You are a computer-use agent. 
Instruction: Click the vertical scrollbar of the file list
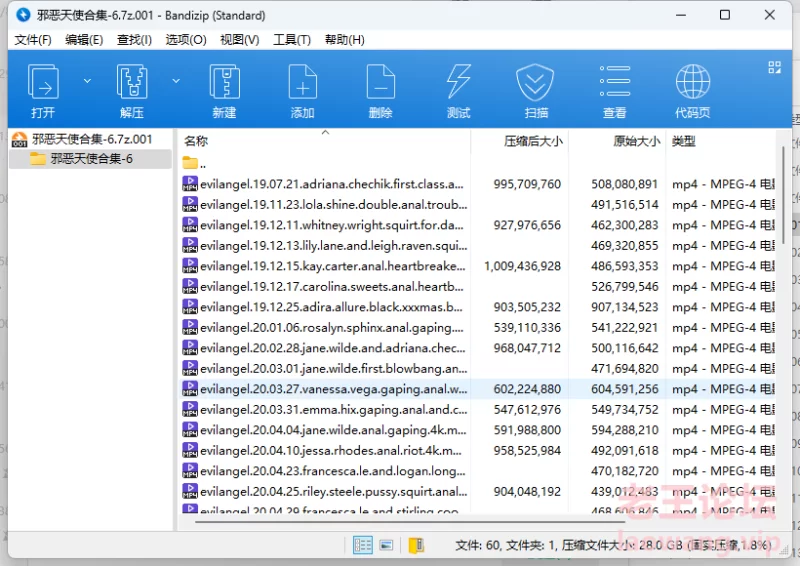(x=784, y=195)
